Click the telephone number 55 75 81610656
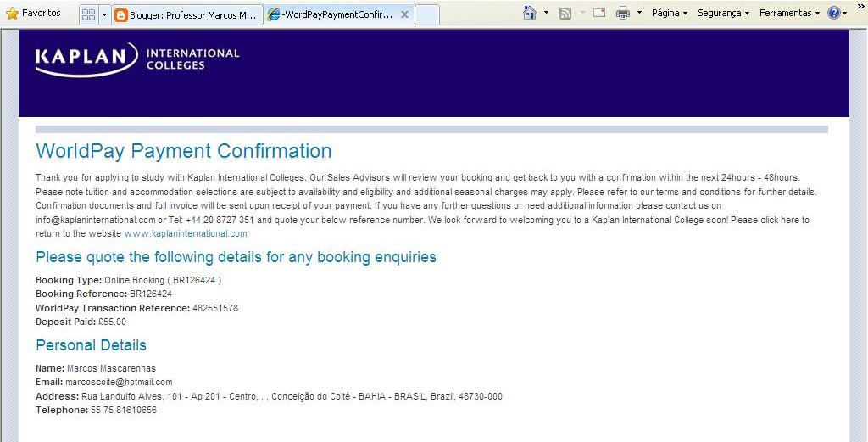This screenshot has width=868, height=442. tap(124, 411)
